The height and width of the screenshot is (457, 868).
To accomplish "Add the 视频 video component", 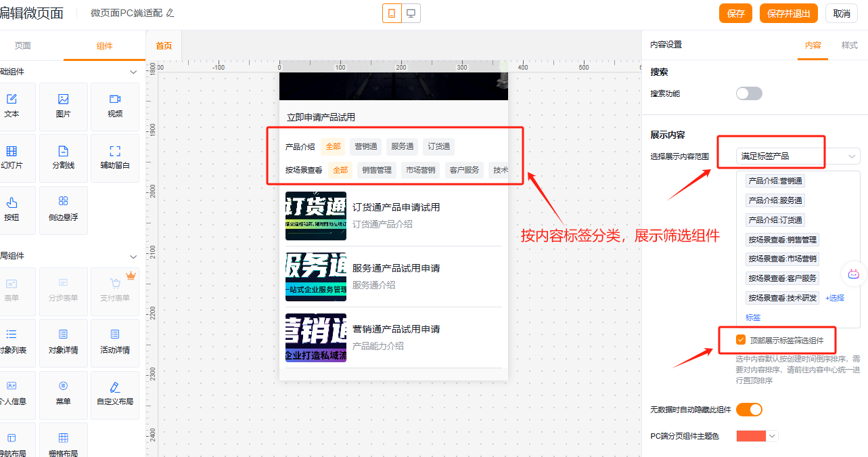I will click(115, 106).
